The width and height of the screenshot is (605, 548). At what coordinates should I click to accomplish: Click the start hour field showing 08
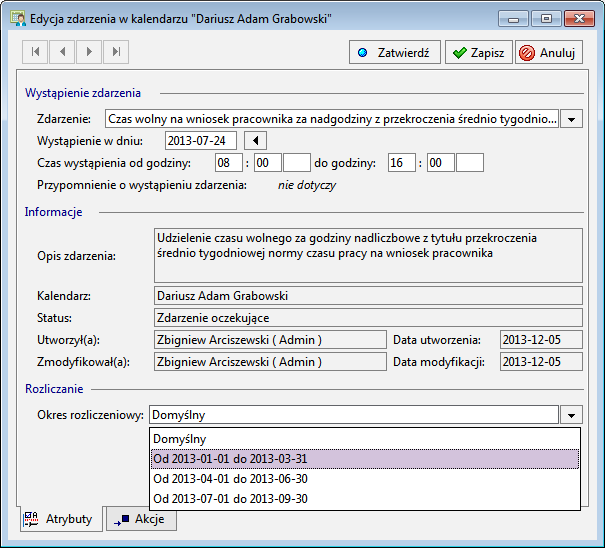pyautogui.click(x=228, y=163)
